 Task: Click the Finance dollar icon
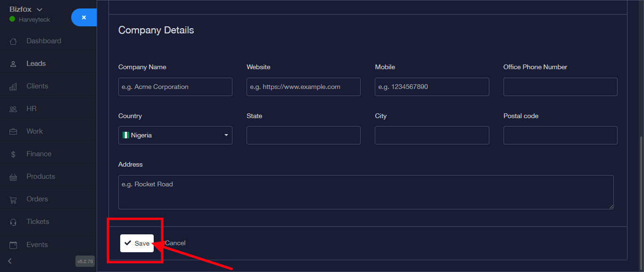point(13,154)
